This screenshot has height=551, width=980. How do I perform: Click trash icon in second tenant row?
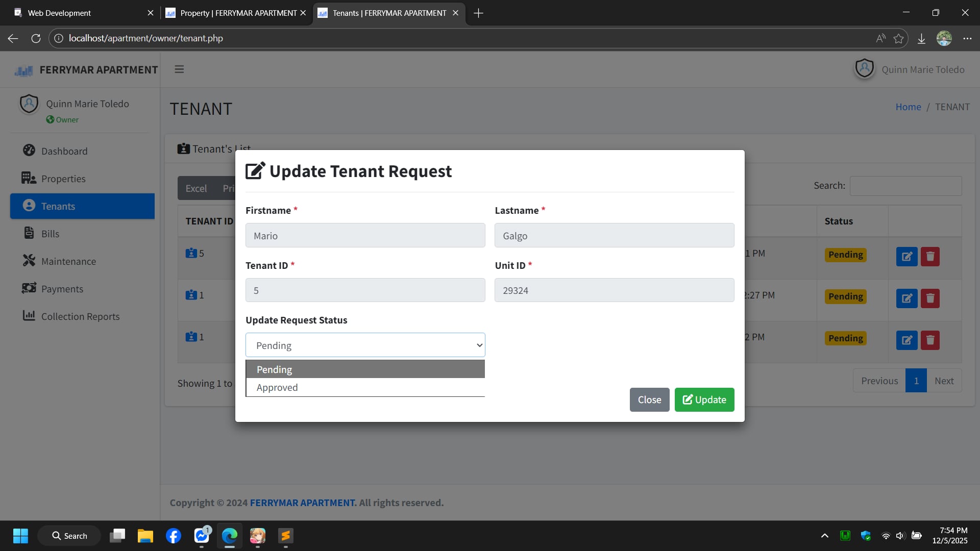[x=930, y=298]
